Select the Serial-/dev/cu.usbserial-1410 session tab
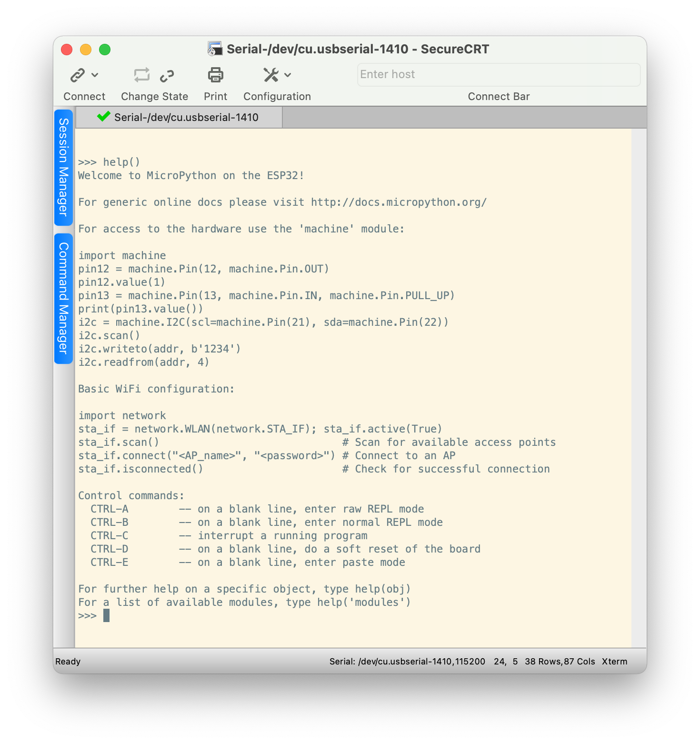 186,118
